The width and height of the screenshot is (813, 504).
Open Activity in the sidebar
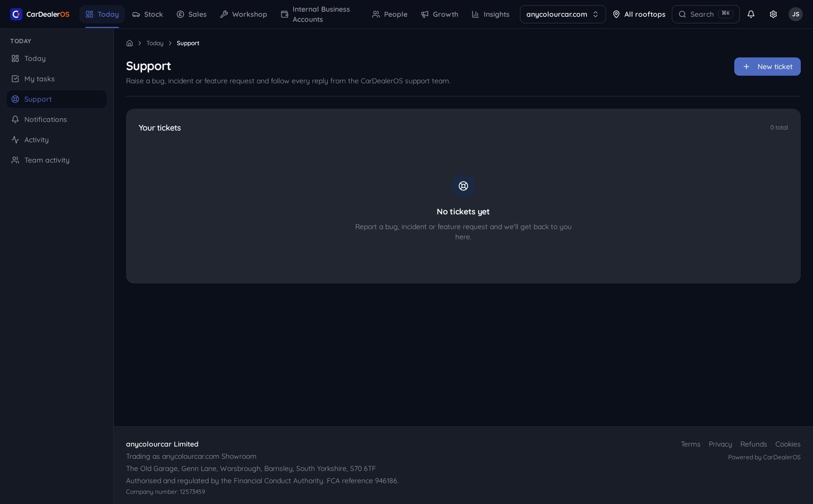(x=56, y=140)
